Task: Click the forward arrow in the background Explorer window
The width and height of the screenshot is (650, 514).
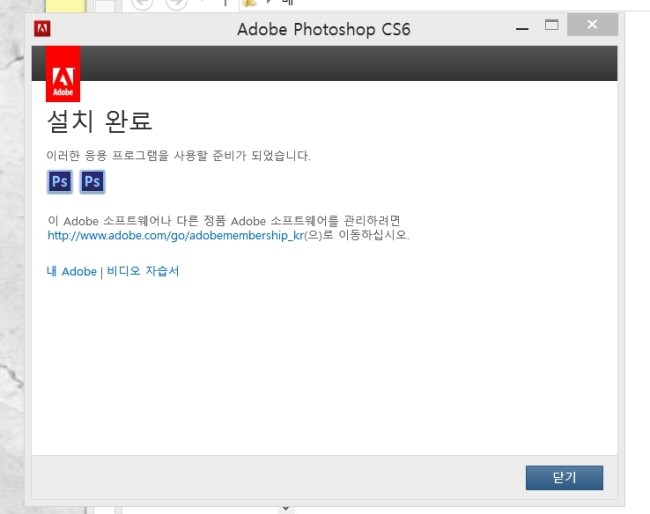Action: 176,3
